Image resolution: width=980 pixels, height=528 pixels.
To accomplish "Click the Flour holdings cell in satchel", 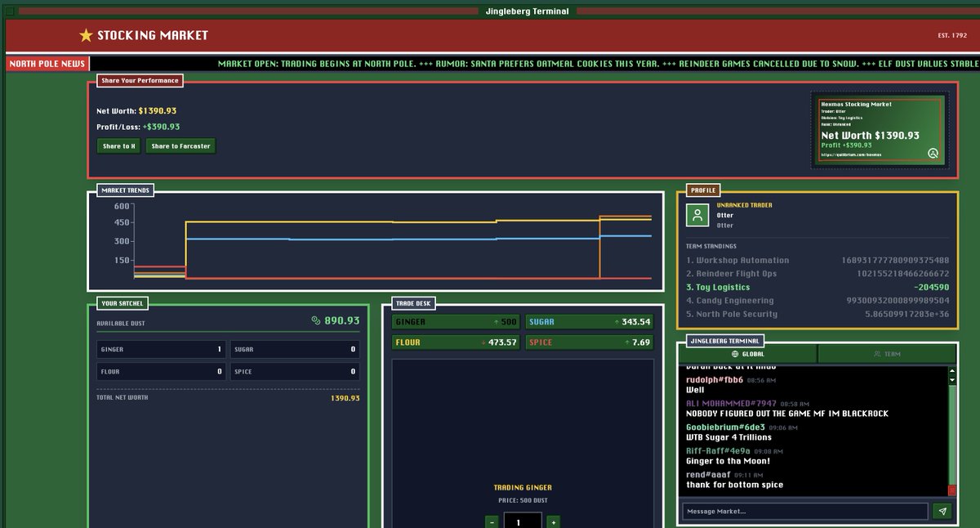I will [161, 371].
